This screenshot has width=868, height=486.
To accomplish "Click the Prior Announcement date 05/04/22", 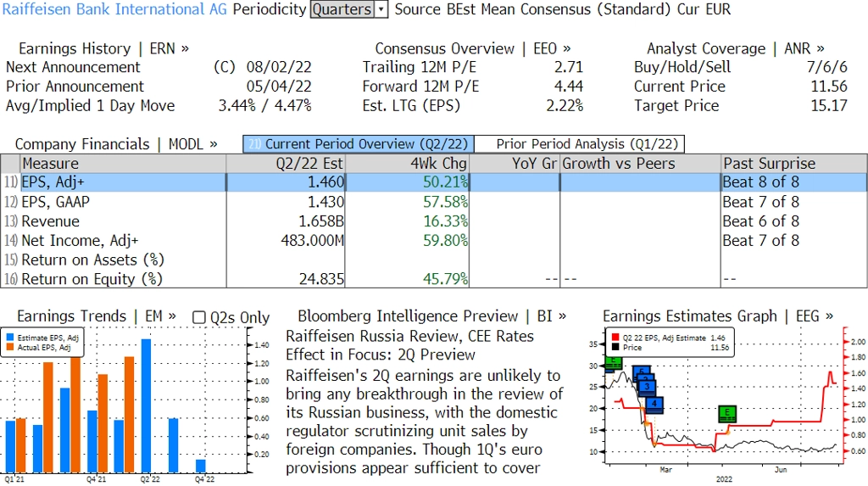I will coord(279,87).
